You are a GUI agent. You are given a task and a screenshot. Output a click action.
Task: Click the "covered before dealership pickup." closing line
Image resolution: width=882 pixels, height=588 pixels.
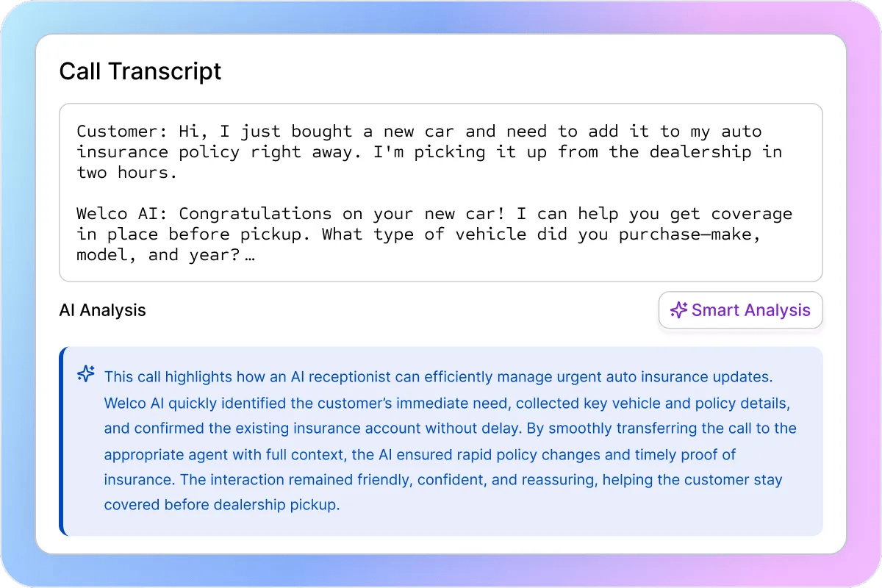pos(222,505)
